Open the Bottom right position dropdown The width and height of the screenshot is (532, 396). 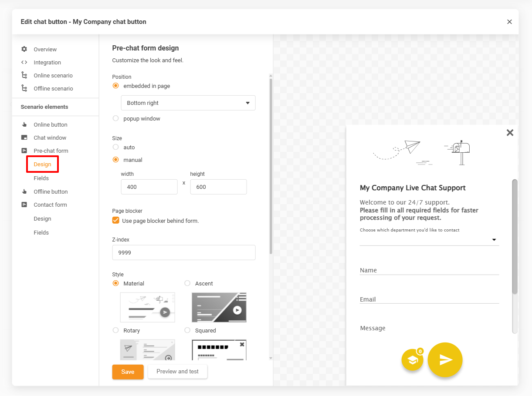(x=188, y=103)
